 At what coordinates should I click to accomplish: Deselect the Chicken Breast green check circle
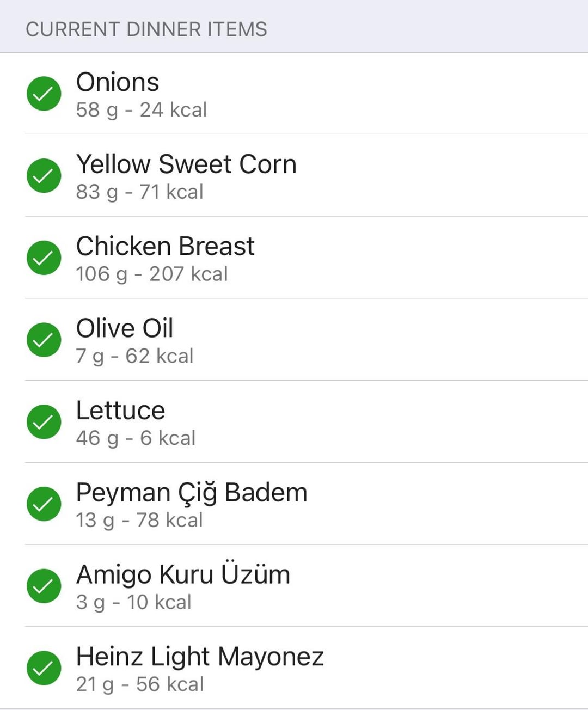pos(44,258)
